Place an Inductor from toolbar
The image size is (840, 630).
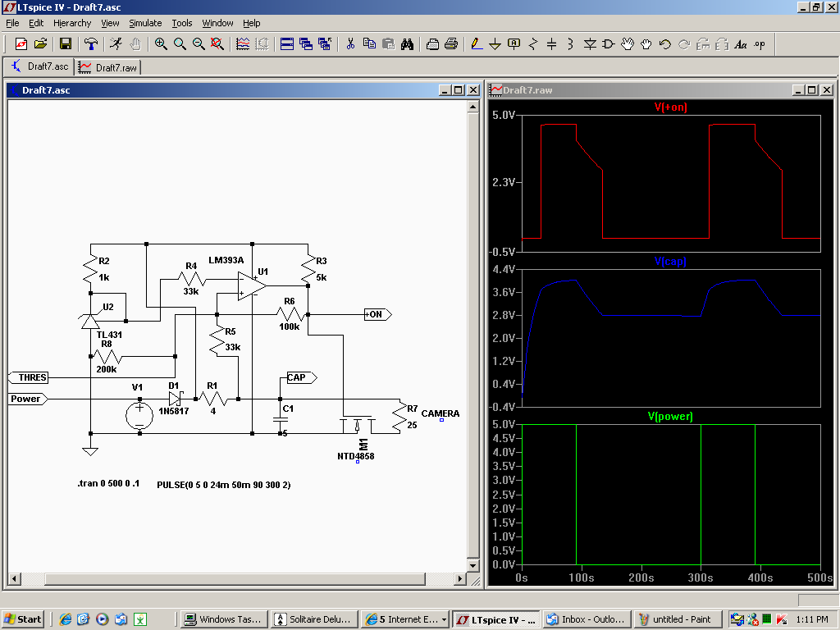[x=571, y=44]
